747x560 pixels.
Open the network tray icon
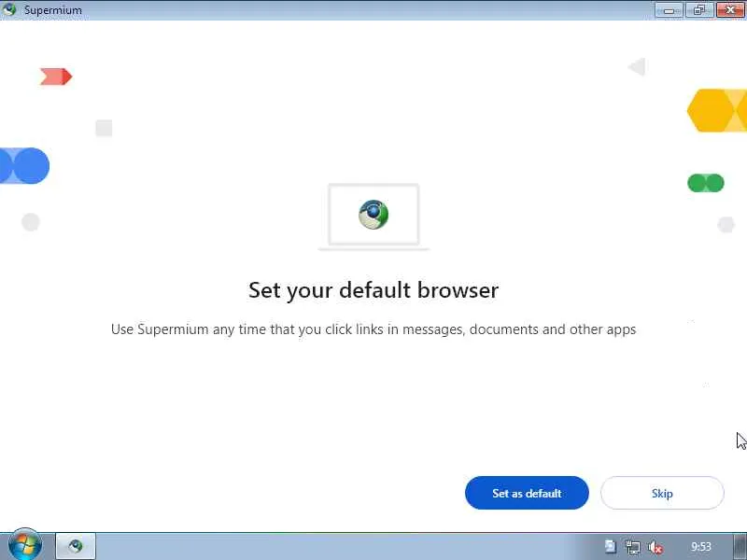click(x=633, y=547)
